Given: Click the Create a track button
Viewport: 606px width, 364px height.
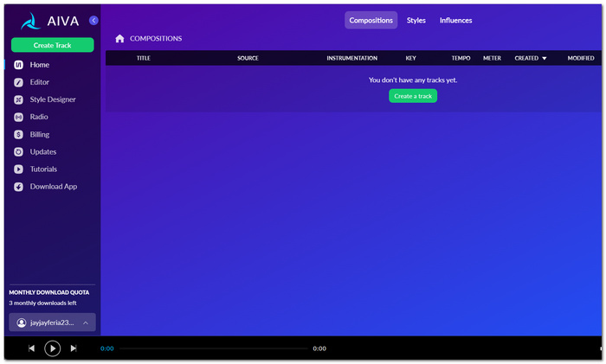Looking at the screenshot, I should (413, 96).
